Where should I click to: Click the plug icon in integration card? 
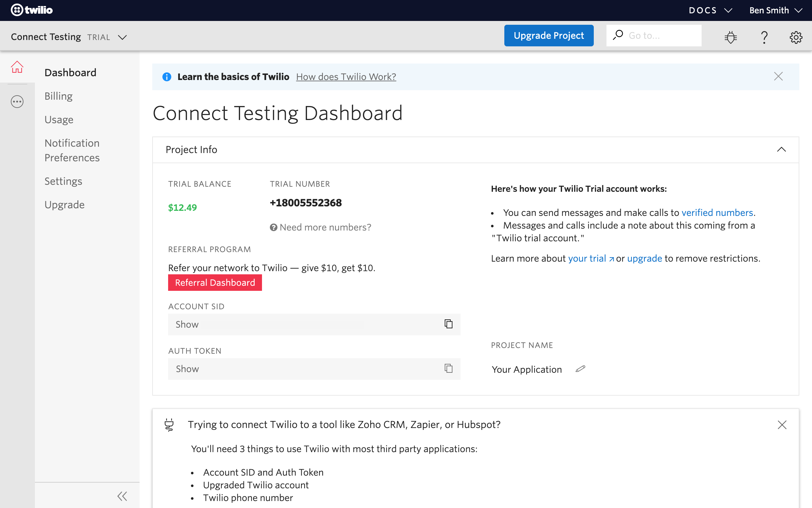tap(169, 425)
